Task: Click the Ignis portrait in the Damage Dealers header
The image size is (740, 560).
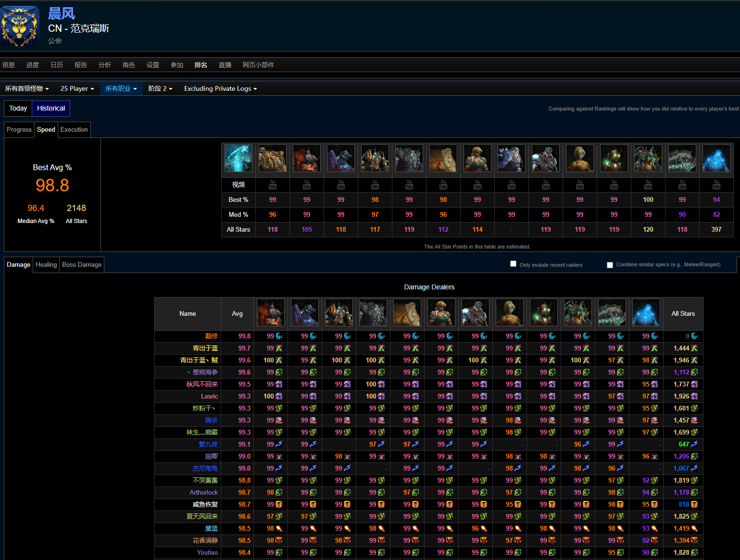Action: (x=271, y=312)
